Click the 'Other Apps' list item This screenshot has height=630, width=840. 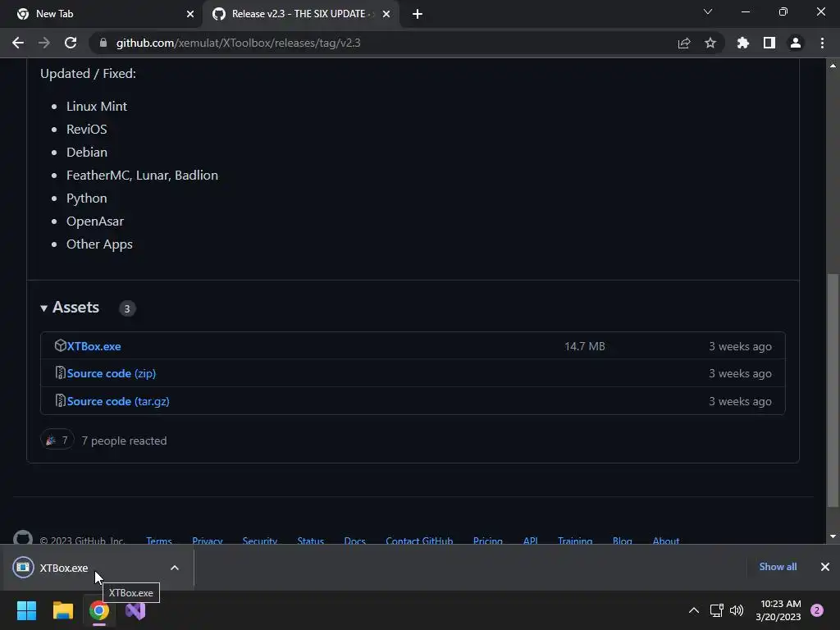pyautogui.click(x=99, y=244)
